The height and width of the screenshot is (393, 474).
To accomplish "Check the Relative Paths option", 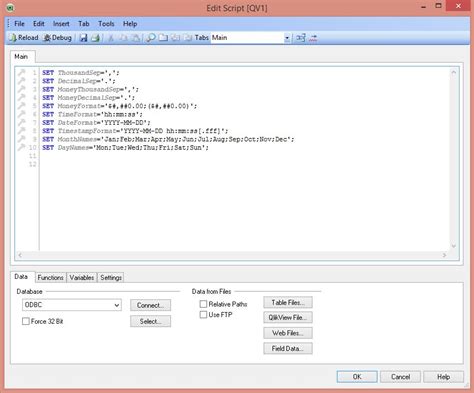I will (x=203, y=304).
